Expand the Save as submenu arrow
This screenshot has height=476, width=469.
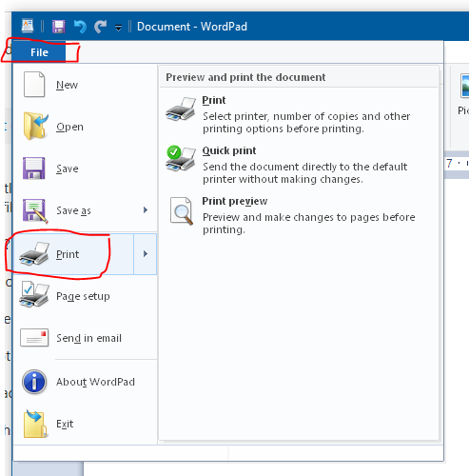coord(146,210)
